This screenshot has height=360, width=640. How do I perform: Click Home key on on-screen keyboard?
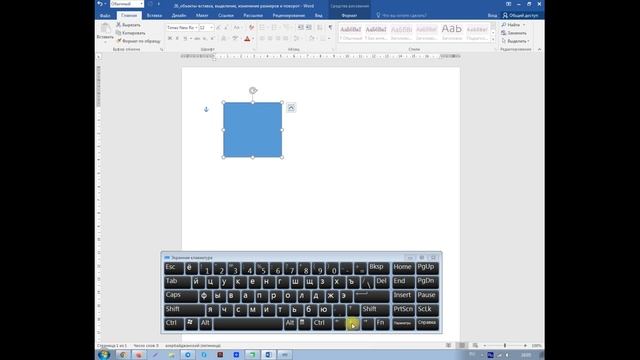403,268
